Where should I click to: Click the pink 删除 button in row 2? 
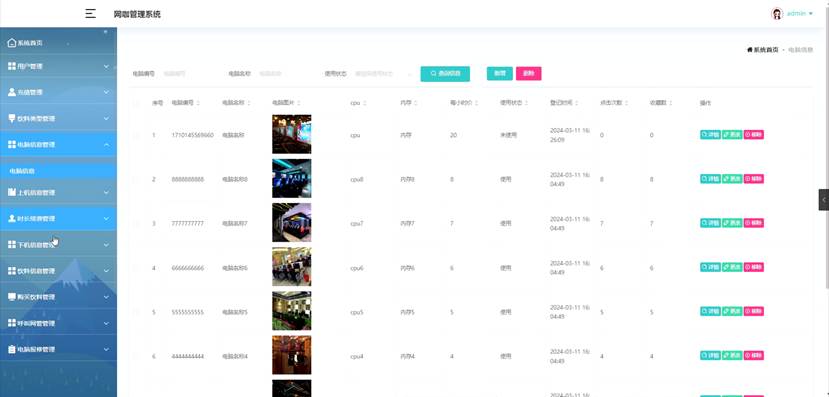[754, 179]
